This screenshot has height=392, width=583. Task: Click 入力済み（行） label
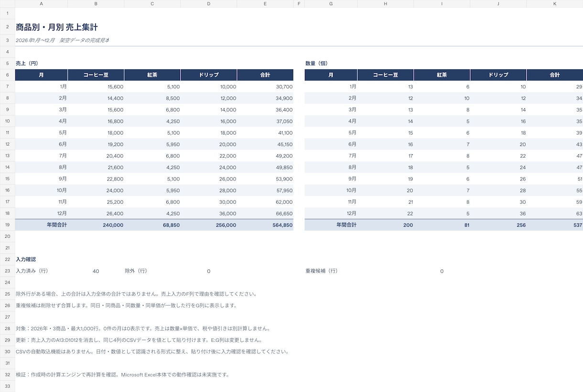[32, 271]
